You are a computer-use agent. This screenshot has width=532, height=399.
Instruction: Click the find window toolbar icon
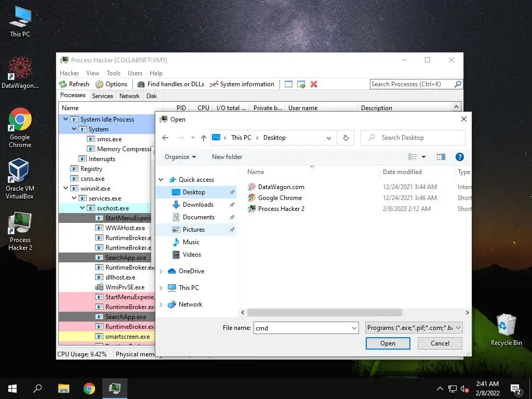288,84
